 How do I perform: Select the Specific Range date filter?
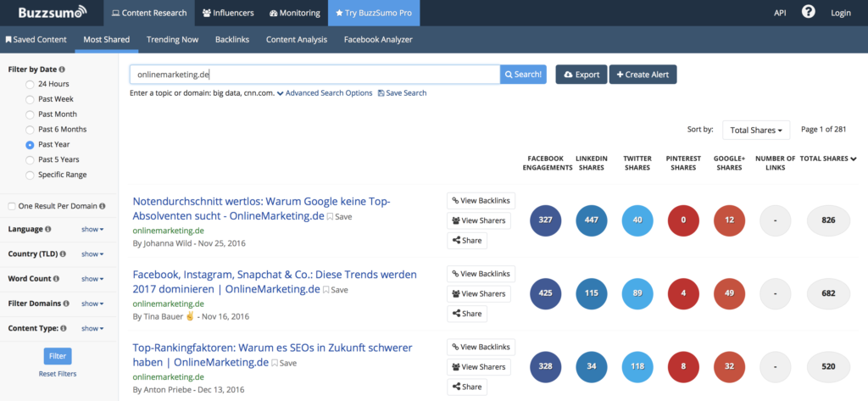(30, 175)
